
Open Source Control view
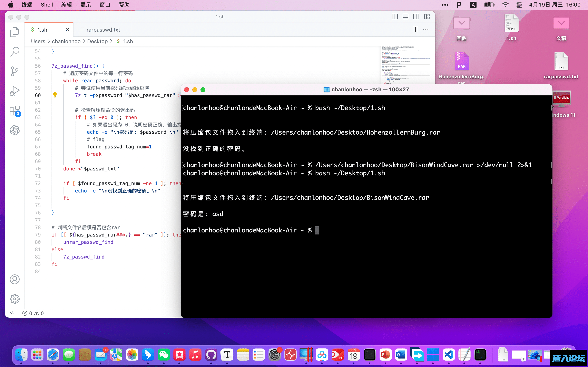pyautogui.click(x=14, y=71)
